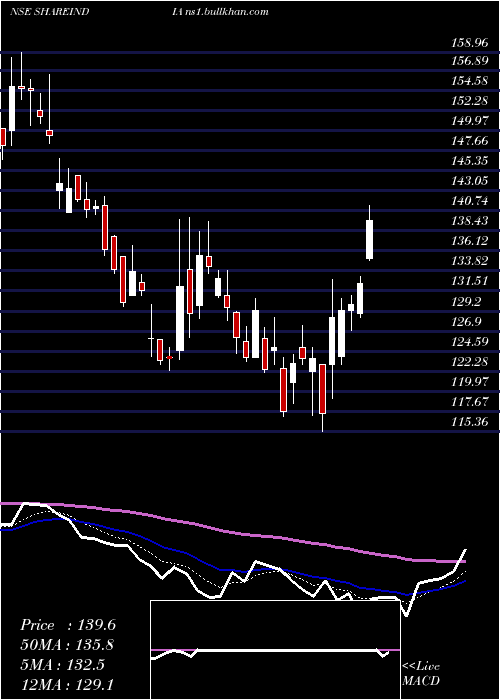Click the latest tall white candlestick near 138

click(370, 239)
